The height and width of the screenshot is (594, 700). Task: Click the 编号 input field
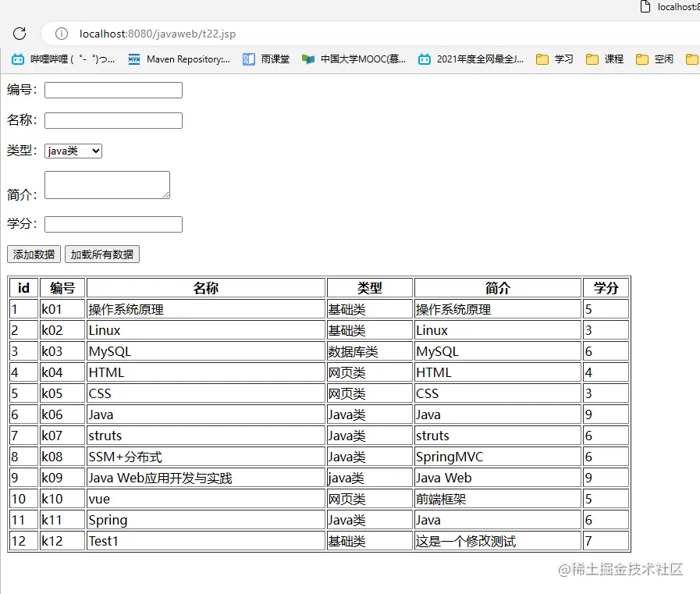(113, 90)
